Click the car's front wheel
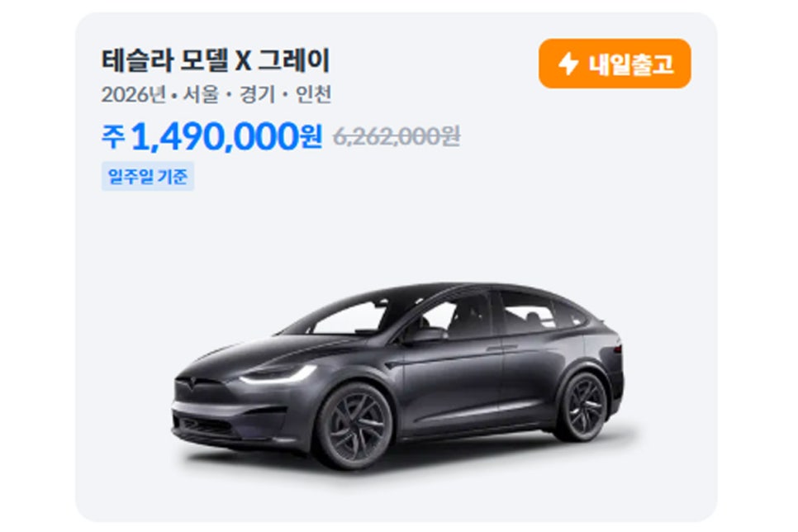The height and width of the screenshot is (532, 798). [354, 425]
